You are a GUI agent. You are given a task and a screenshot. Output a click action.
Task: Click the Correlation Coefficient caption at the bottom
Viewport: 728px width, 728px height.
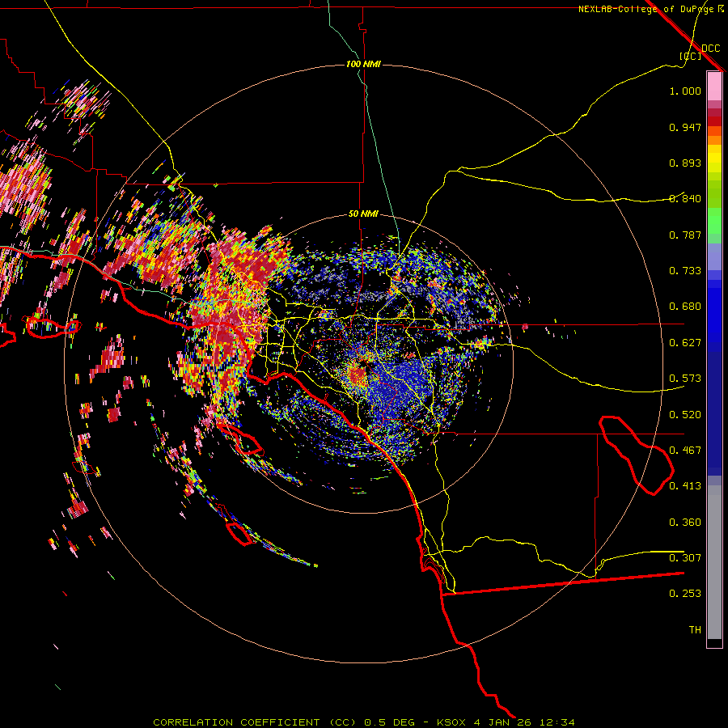(x=363, y=722)
